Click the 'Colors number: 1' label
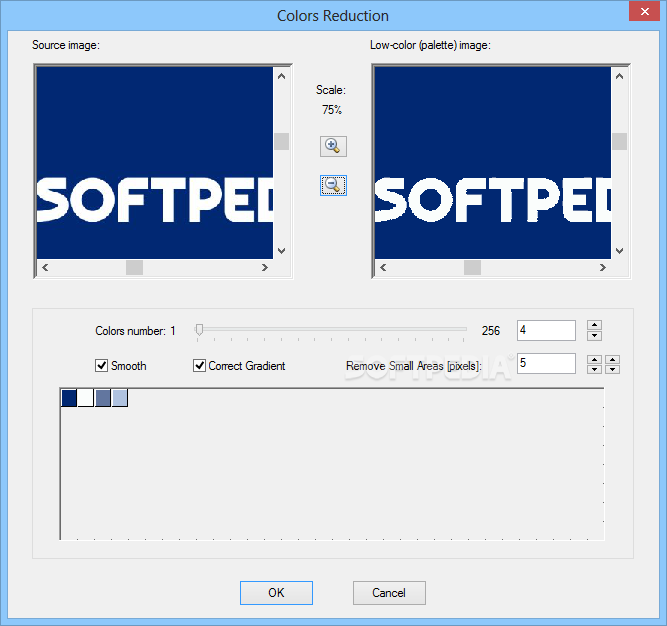 (x=135, y=331)
